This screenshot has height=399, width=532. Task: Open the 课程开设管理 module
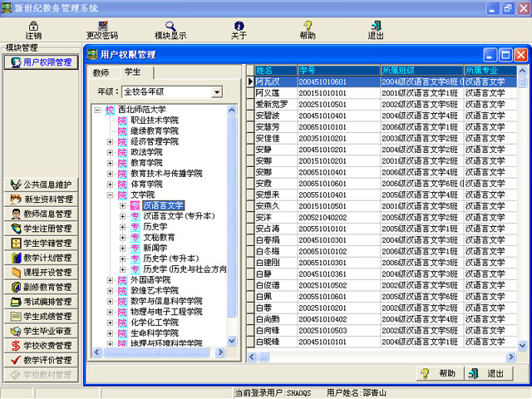[41, 272]
